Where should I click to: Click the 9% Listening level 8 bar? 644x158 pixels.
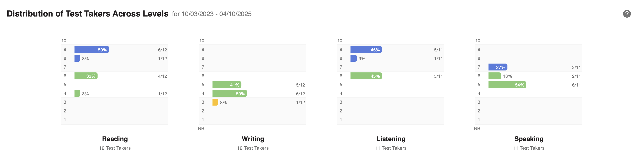(354, 58)
